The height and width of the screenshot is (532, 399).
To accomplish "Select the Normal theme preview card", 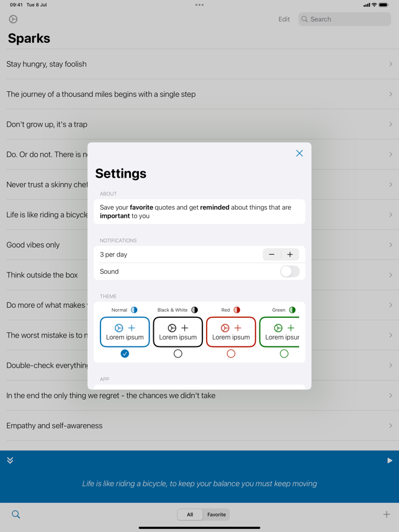I will pos(125,332).
